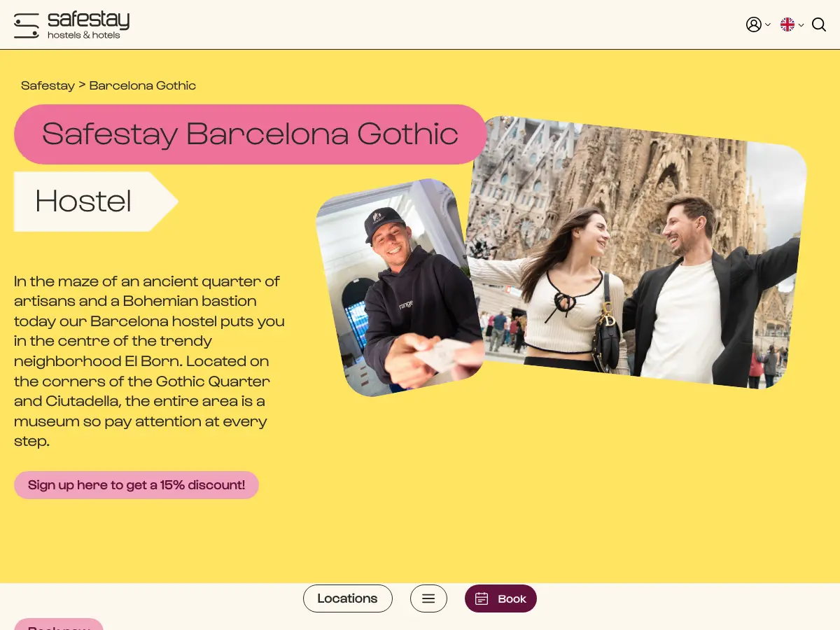Open the search magnifier icon
840x630 pixels.
pyautogui.click(x=819, y=24)
